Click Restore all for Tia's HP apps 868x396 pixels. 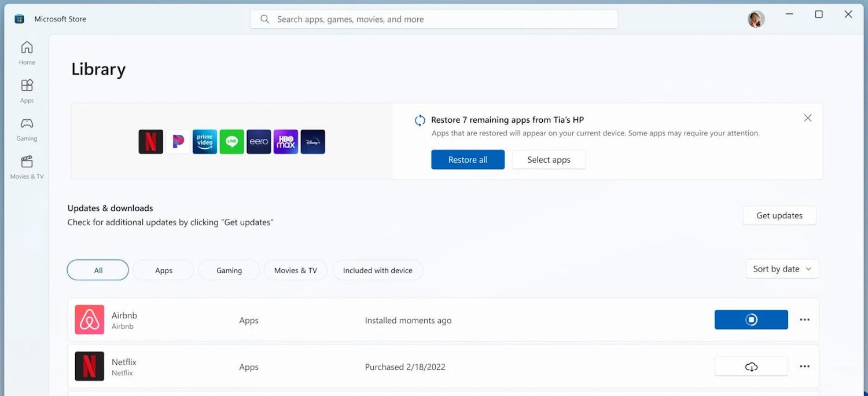pyautogui.click(x=468, y=159)
